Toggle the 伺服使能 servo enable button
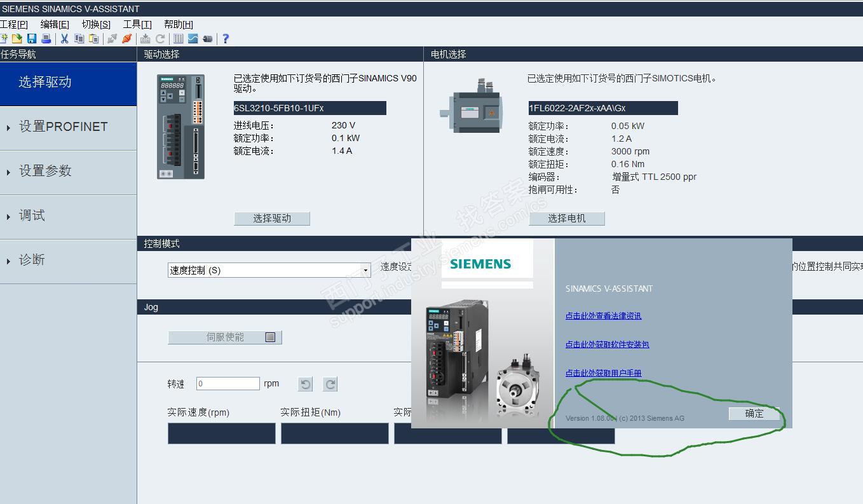The height and width of the screenshot is (504, 863). (225, 337)
